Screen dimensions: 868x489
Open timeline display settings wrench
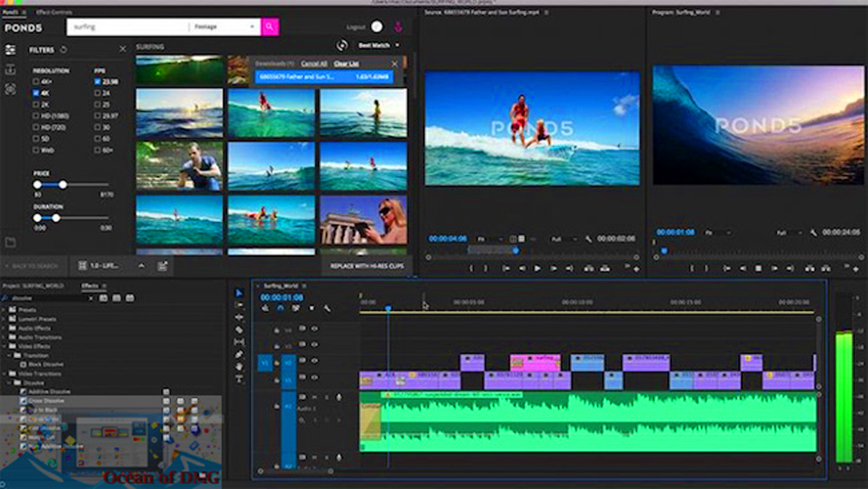327,308
